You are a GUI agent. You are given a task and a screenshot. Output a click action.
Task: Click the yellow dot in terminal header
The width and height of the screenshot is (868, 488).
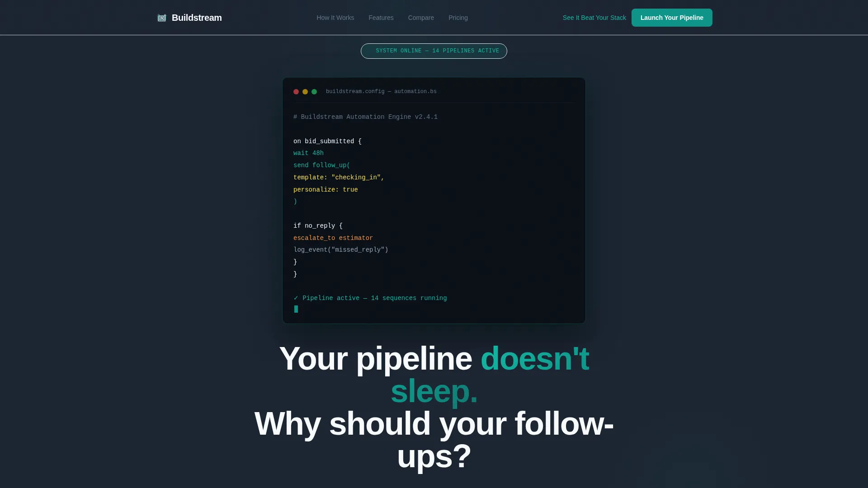(305, 92)
